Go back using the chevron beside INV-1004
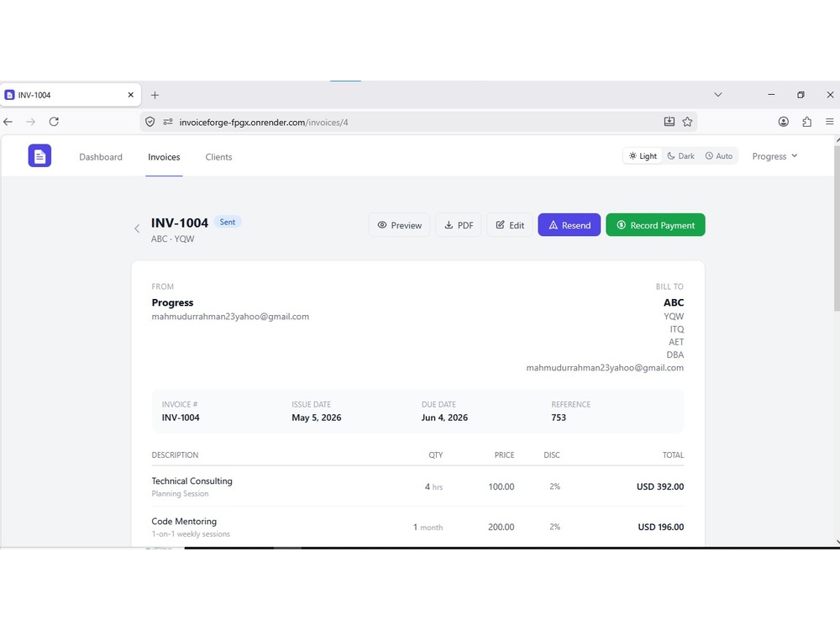This screenshot has height=630, width=840. (x=137, y=228)
